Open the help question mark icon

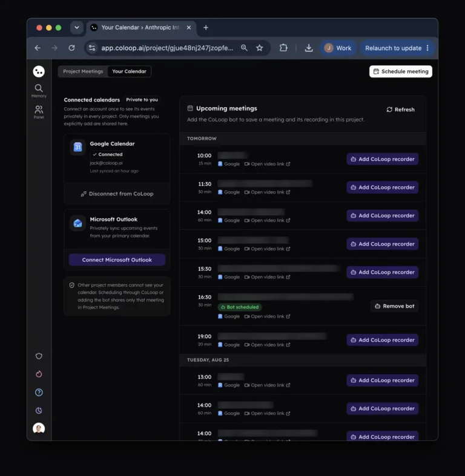[39, 392]
